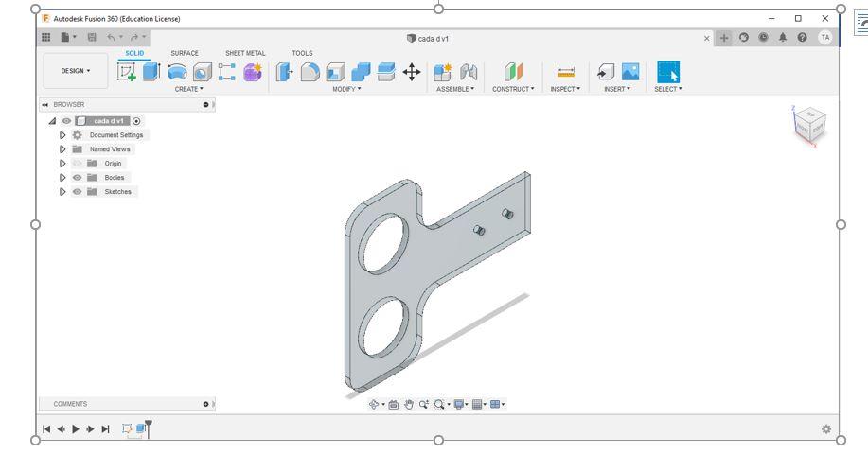Pick the Combine tool icon
The image size is (868, 454).
tap(361, 72)
